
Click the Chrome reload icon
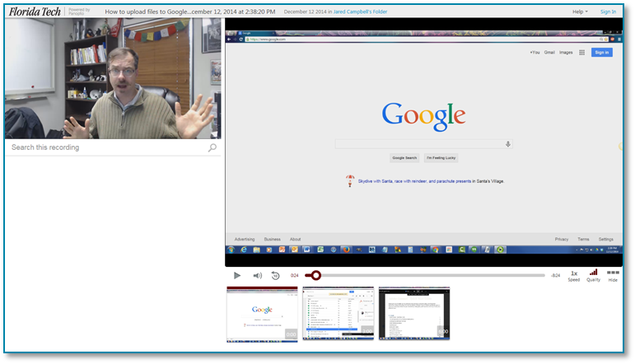click(x=241, y=40)
